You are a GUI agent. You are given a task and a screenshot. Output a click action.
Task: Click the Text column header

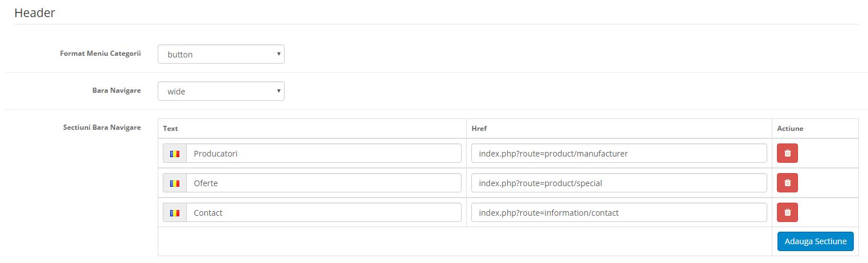coord(171,129)
